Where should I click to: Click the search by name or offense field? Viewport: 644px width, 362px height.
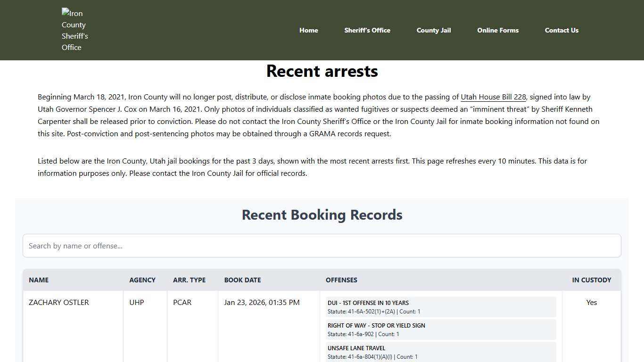click(322, 246)
